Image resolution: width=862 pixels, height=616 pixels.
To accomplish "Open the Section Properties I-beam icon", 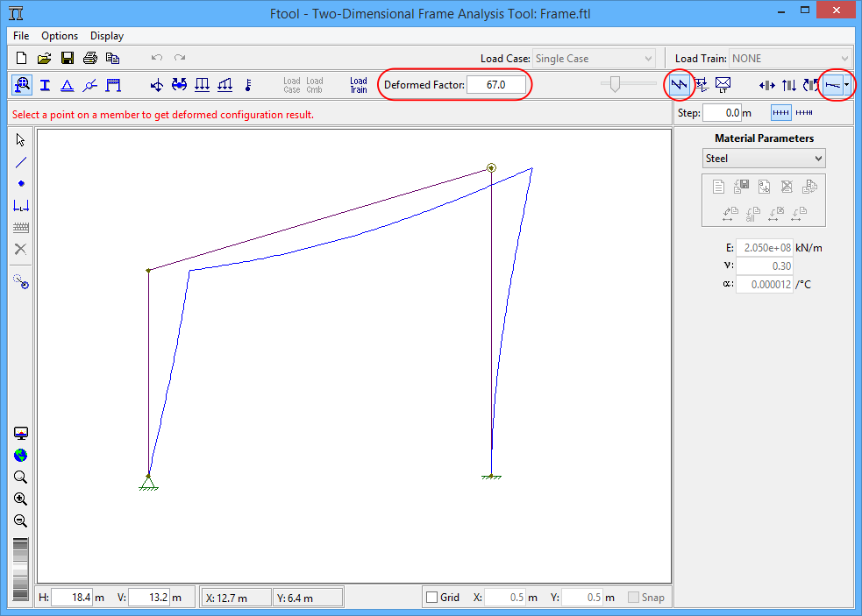I will (45, 85).
